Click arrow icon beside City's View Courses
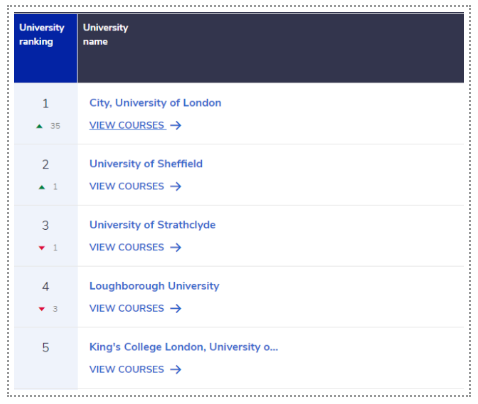 click(176, 125)
